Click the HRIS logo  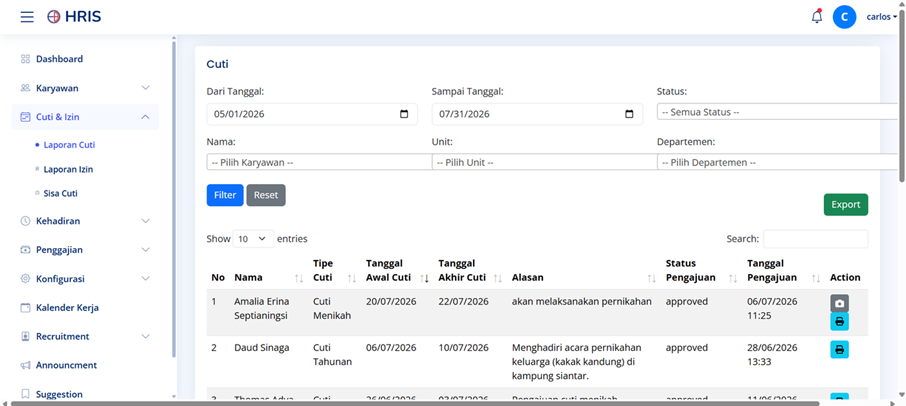[x=74, y=17]
